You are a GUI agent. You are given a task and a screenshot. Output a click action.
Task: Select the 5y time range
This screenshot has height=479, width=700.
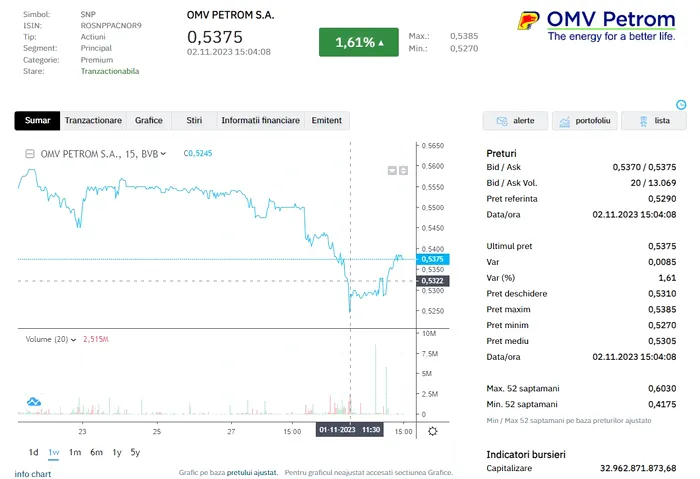pyautogui.click(x=135, y=453)
